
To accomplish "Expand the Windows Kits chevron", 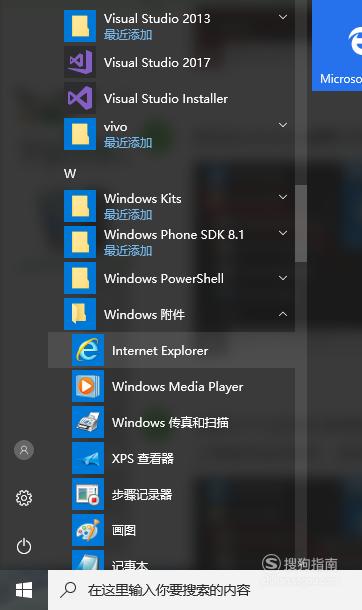I will pos(283,197).
